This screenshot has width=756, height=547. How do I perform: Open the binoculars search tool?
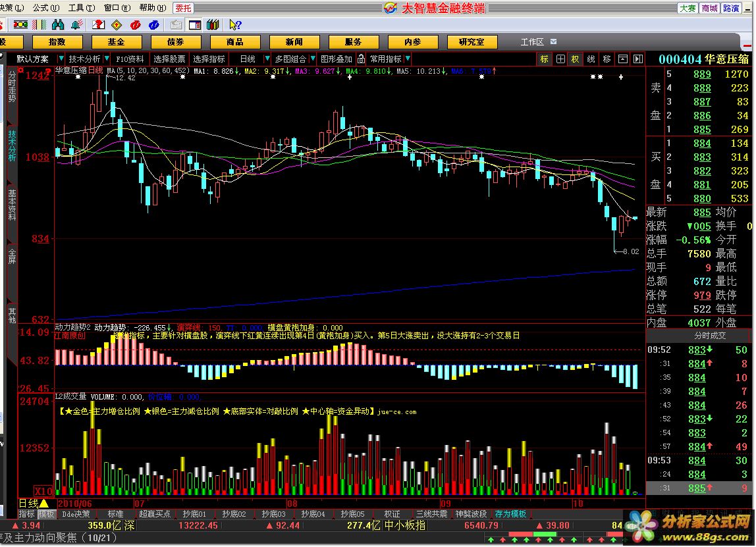tap(58, 24)
